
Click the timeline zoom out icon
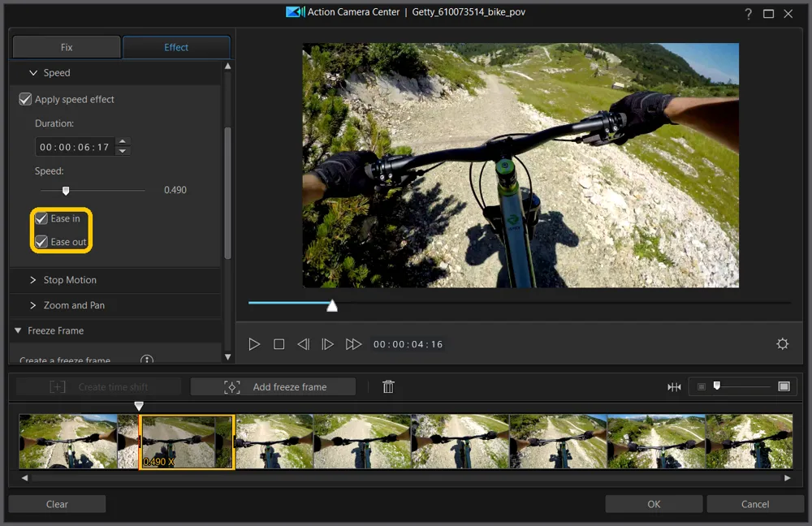click(702, 386)
